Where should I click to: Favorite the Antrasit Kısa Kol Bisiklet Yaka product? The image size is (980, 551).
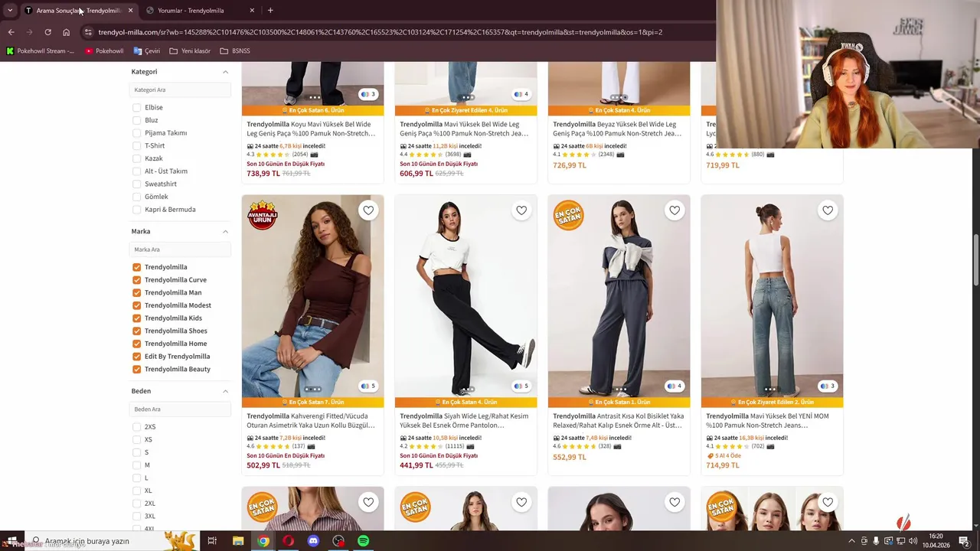675,210
